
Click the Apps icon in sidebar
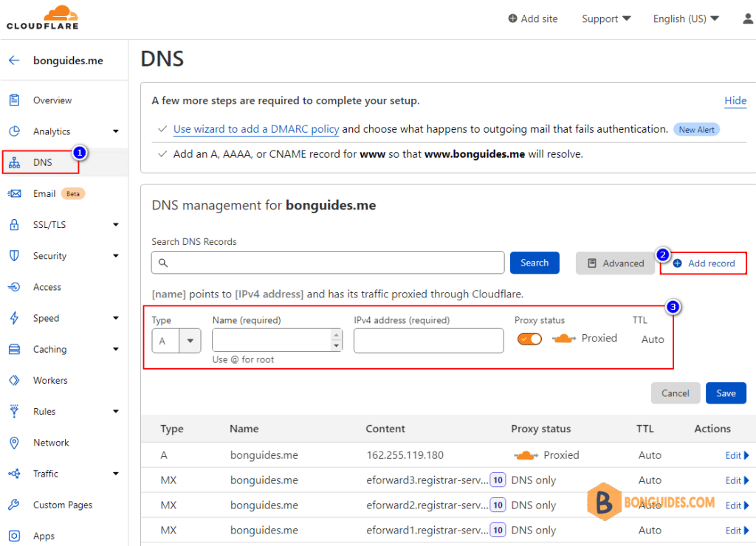pos(15,536)
